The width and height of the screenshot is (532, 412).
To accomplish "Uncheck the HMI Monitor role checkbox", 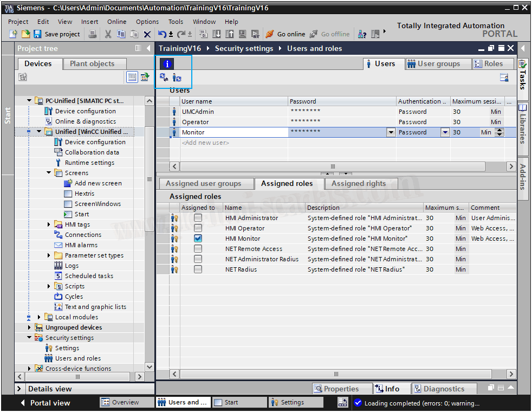I will coord(198,239).
